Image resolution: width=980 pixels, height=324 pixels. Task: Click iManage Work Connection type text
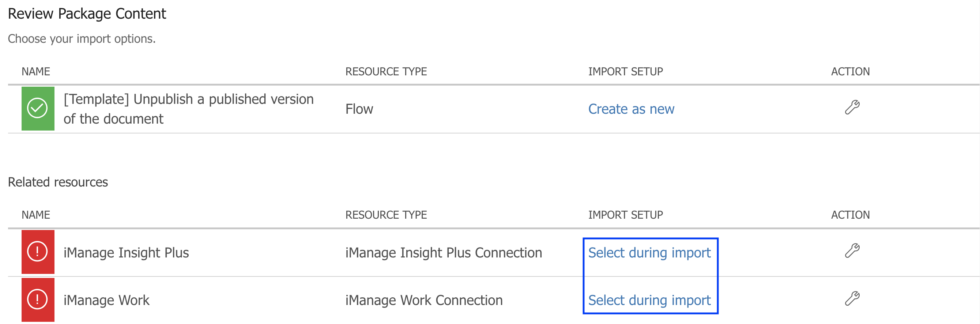click(x=424, y=301)
